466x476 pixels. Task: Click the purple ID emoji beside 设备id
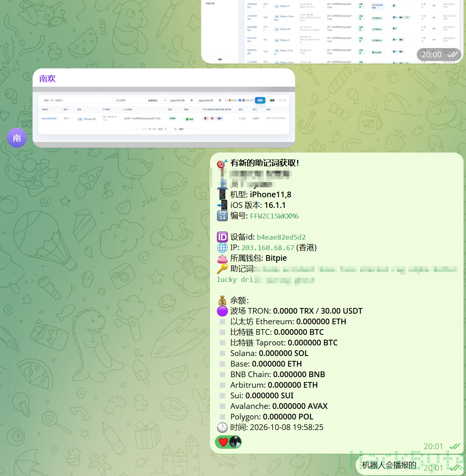222,237
